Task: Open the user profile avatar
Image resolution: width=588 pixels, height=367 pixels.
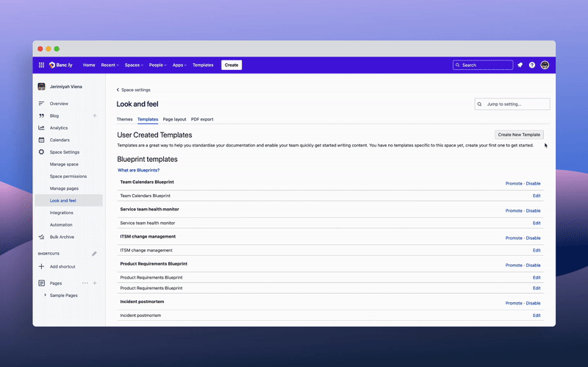Action: (545, 65)
